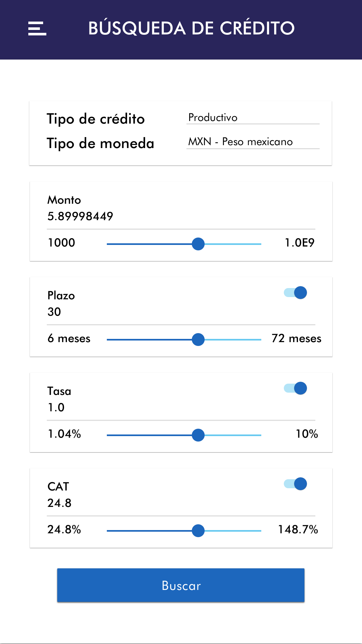The height and width of the screenshot is (644, 362).
Task: Click the Tasa value field showing 1.0
Action: click(56, 407)
